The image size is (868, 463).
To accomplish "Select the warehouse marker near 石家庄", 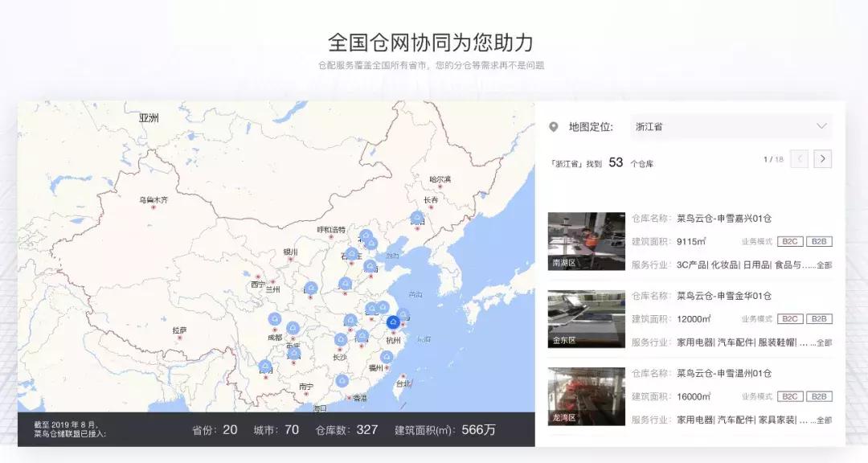I will tap(351, 252).
